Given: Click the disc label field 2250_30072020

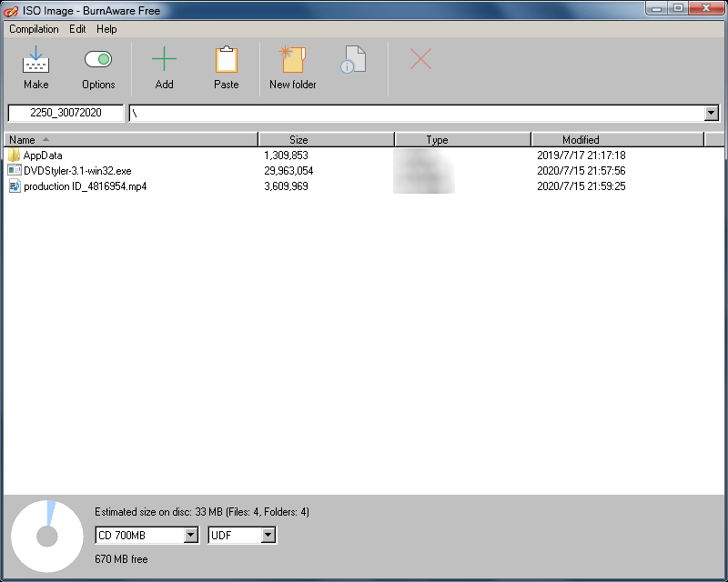Looking at the screenshot, I should (66, 113).
